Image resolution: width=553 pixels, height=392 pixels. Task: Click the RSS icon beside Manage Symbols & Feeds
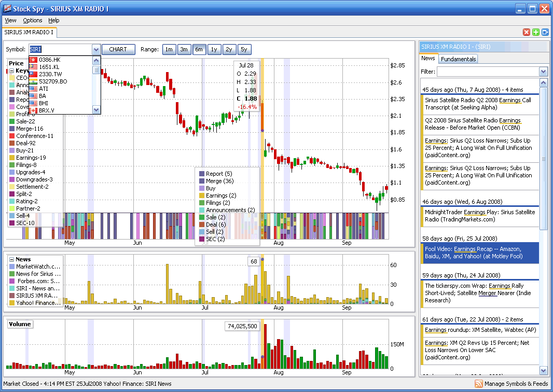click(x=479, y=384)
